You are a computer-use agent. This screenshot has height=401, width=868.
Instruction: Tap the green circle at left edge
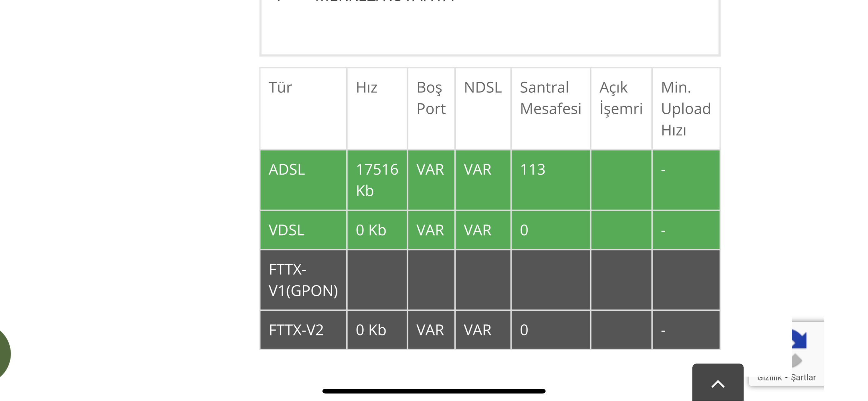4,354
